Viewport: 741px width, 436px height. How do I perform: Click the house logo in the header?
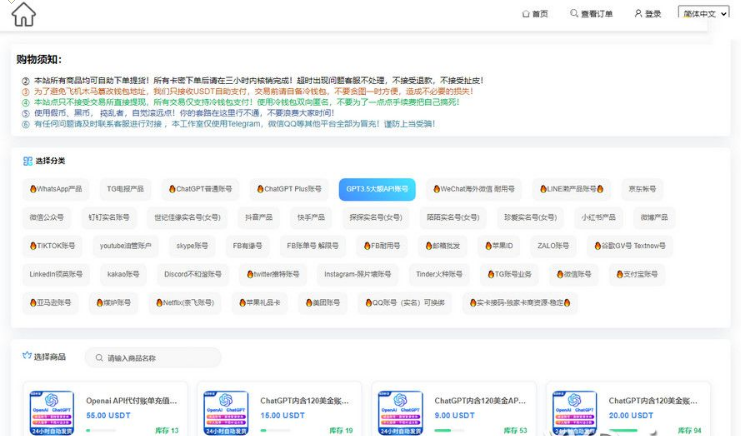click(x=23, y=14)
